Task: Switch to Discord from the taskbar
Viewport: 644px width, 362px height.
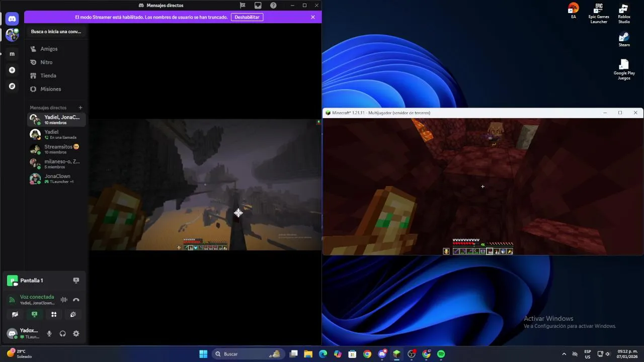Action: point(382,354)
